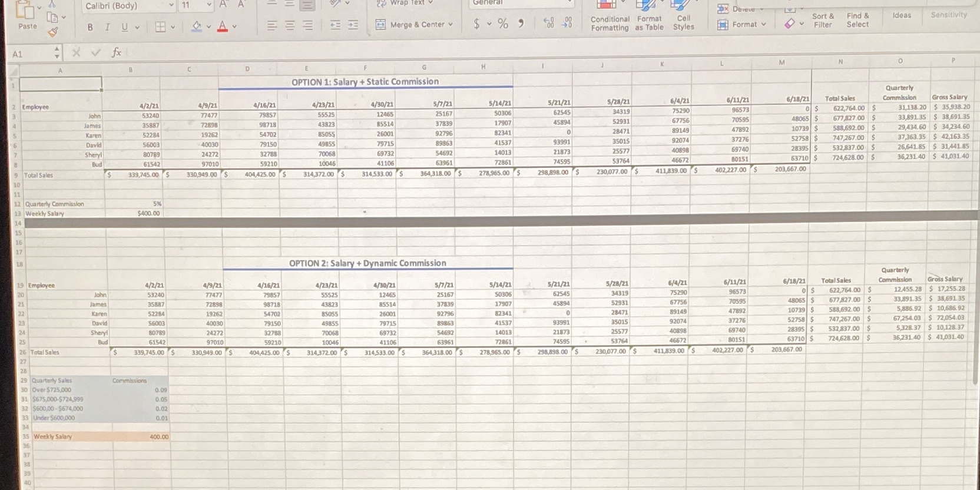Select column header B
Viewport: 980px width, 490px height.
click(131, 69)
